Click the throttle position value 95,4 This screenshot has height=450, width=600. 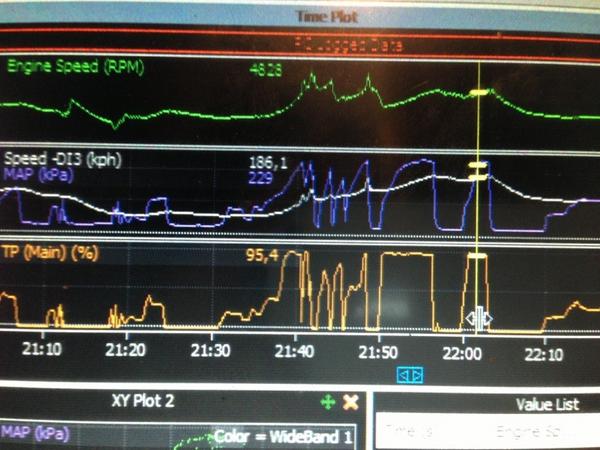pos(262,255)
